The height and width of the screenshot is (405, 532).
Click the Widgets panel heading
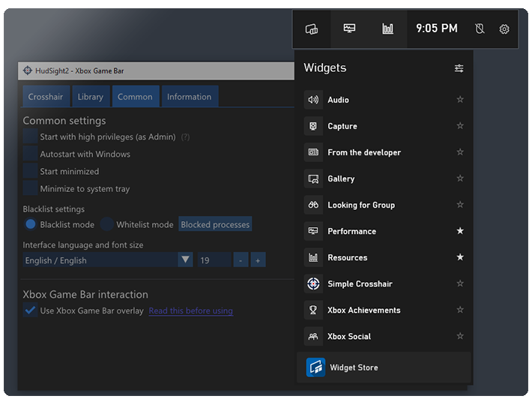[x=325, y=67]
